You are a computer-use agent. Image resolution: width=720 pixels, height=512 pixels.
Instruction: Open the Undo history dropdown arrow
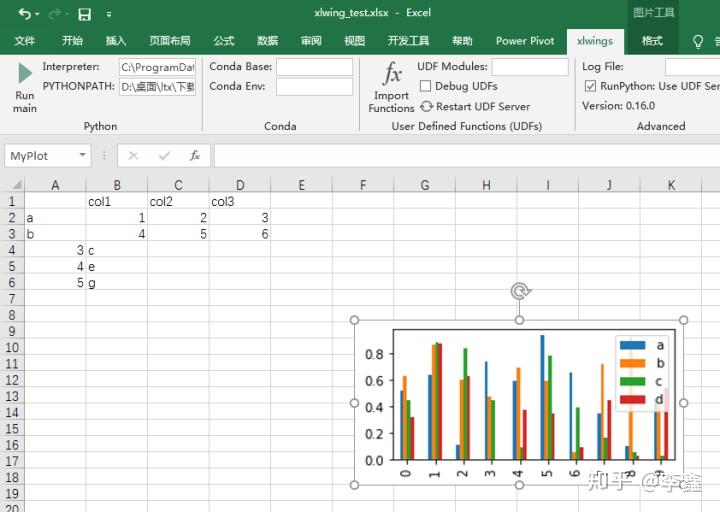38,14
